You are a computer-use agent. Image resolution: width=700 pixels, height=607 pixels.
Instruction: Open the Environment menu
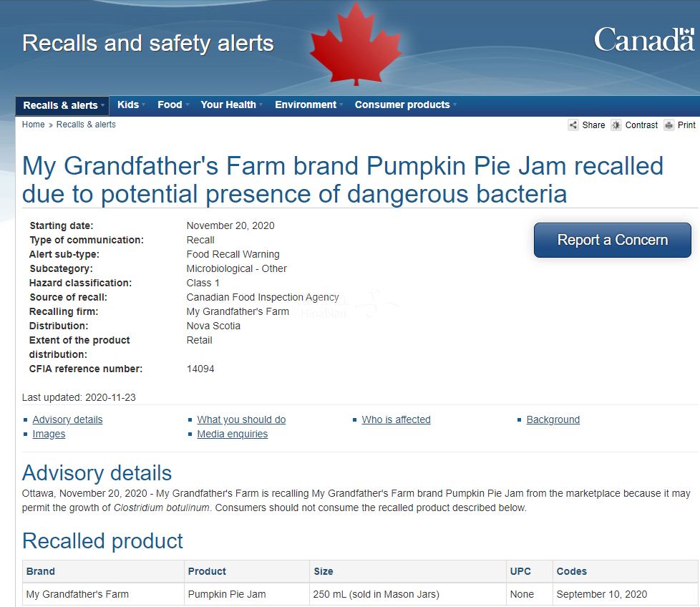(x=307, y=105)
